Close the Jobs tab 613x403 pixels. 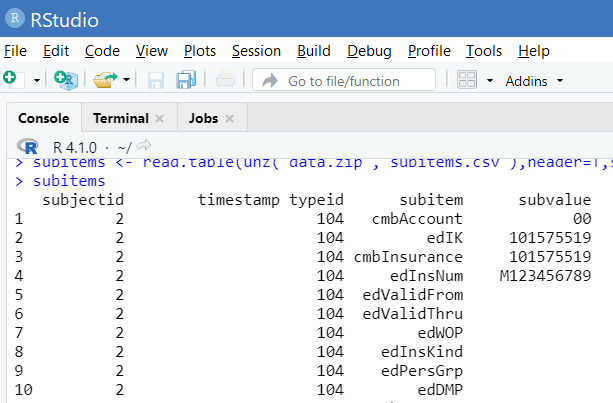(x=229, y=119)
